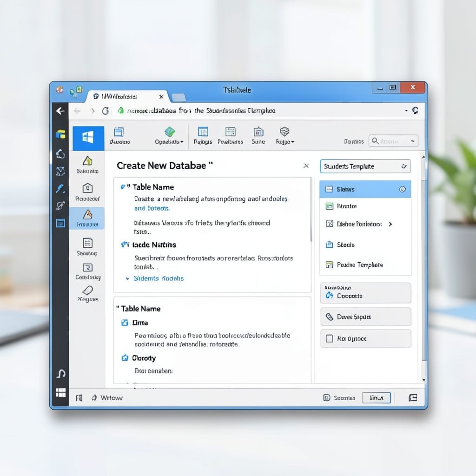Click the main vertical scrollbar down arrow
This screenshot has width=476, height=476.
point(424,380)
